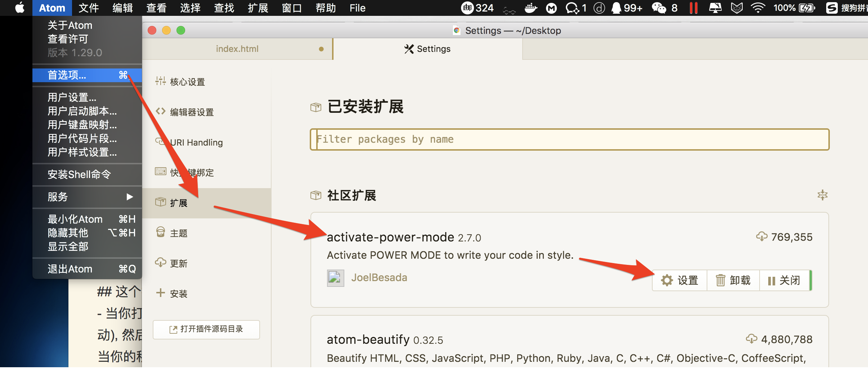Image resolution: width=868 pixels, height=382 pixels.
Task: Choose 用户设置... menu entry
Action: 87,97
